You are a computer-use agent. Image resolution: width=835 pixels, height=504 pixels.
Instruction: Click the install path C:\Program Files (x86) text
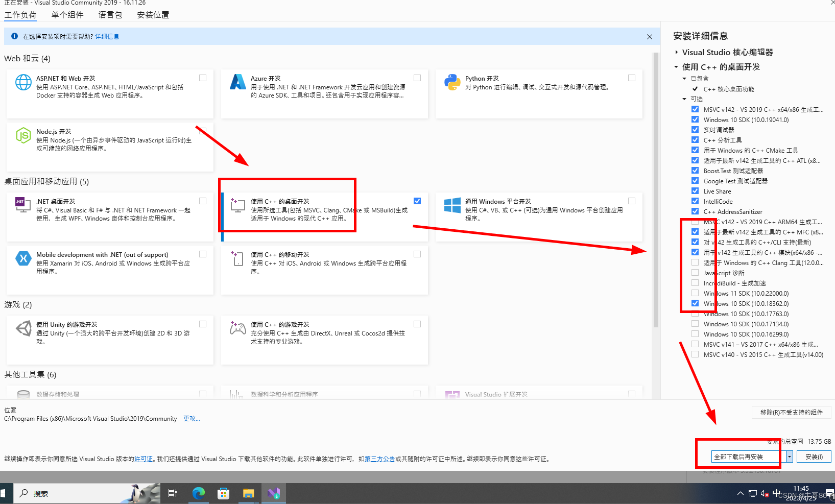[x=90, y=419]
